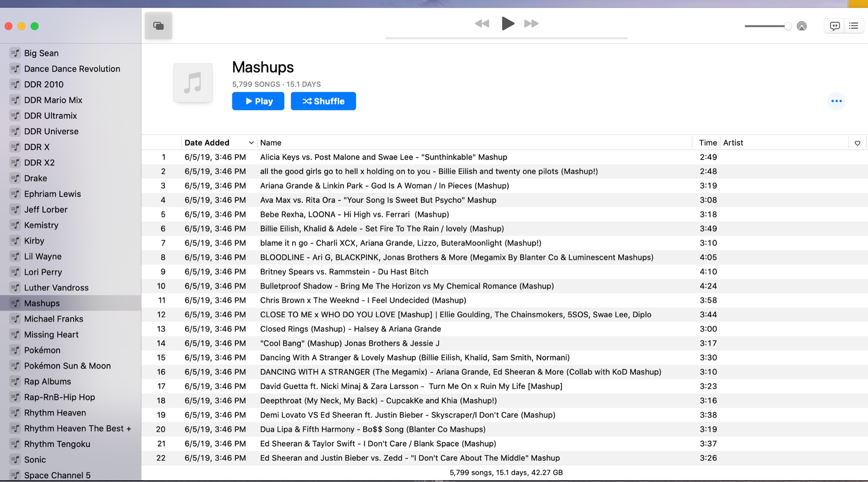The width and height of the screenshot is (868, 482).
Task: Toggle sort arrow on Date Added column
Action: click(251, 143)
